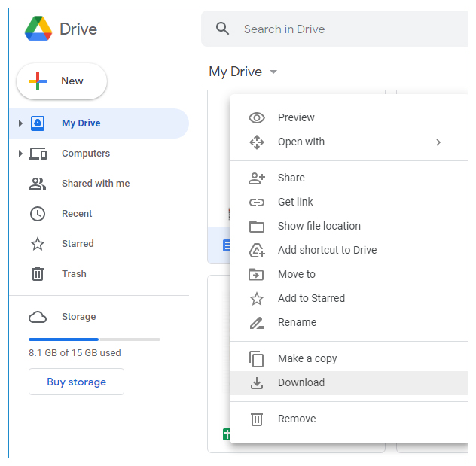Choose Make a copy
This screenshot has width=476, height=466.
[x=349, y=359]
